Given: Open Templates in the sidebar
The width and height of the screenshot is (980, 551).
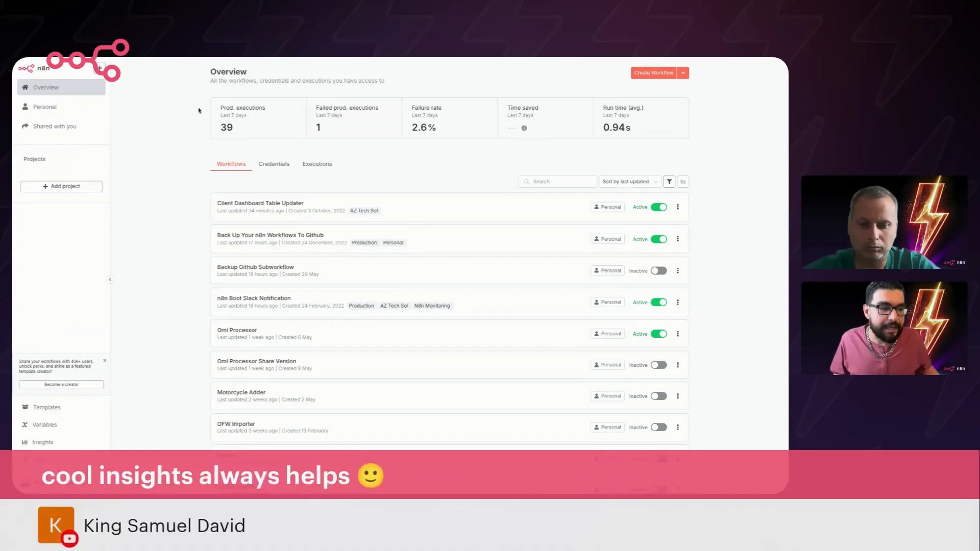Looking at the screenshot, I should (46, 407).
